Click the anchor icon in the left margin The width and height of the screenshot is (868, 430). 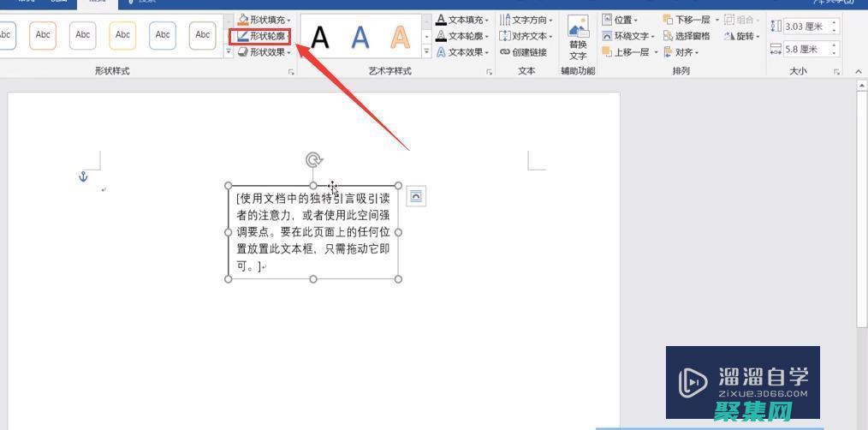[x=83, y=176]
